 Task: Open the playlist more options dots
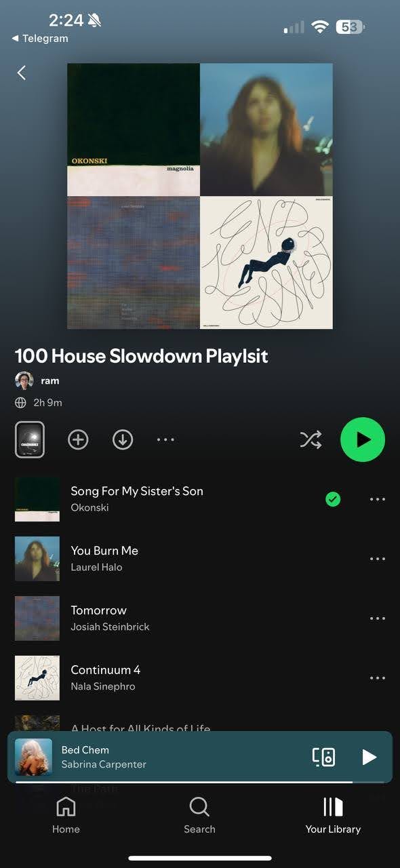click(x=165, y=439)
